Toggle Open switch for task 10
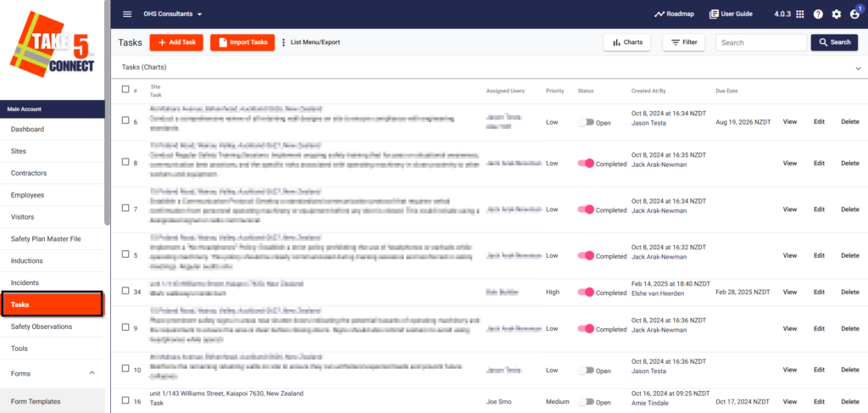This screenshot has width=868, height=413. click(x=586, y=369)
